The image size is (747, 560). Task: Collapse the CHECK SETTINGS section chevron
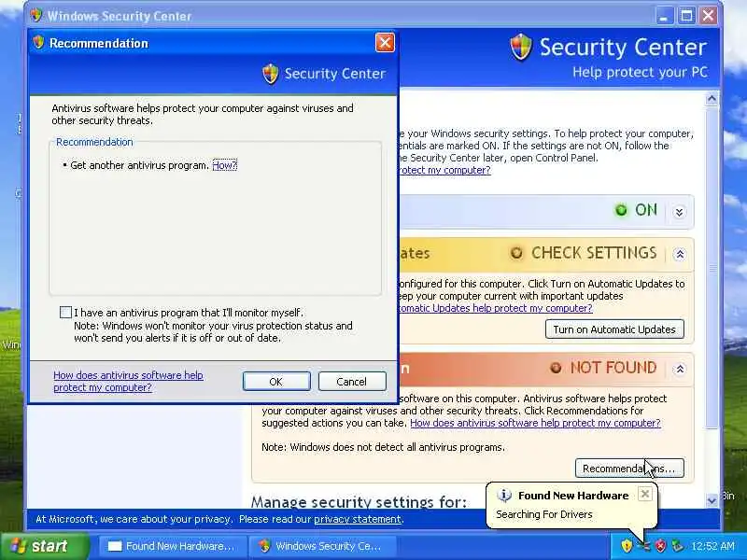click(680, 254)
